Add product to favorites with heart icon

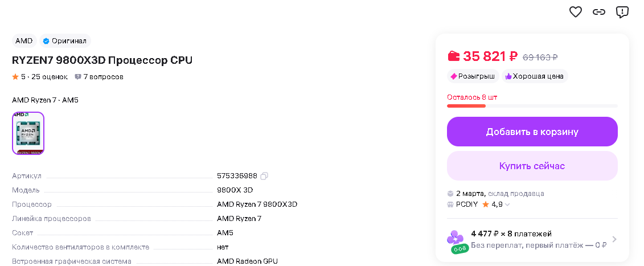576,12
